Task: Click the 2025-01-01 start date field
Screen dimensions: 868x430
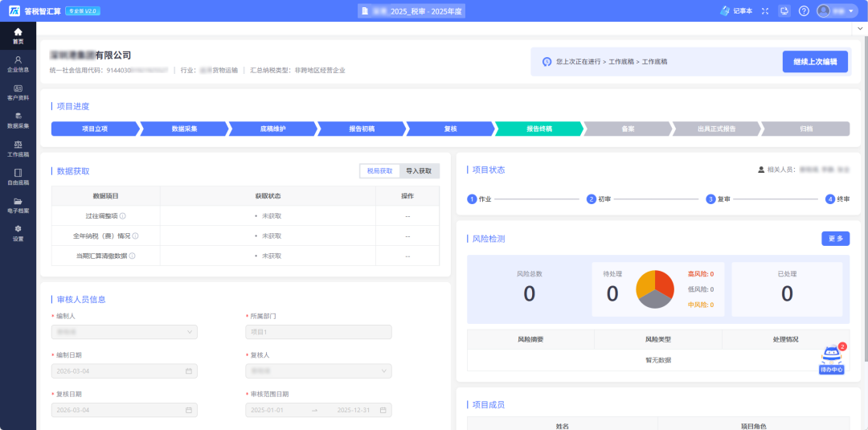Action: [268, 410]
